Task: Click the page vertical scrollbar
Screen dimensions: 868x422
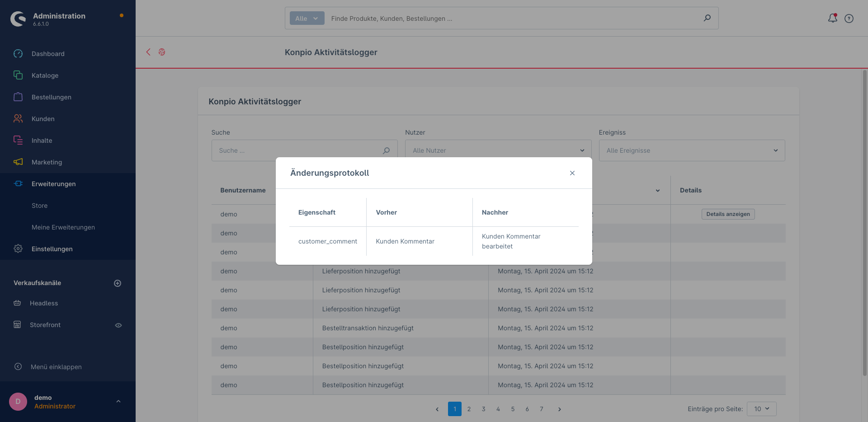Action: (864, 222)
